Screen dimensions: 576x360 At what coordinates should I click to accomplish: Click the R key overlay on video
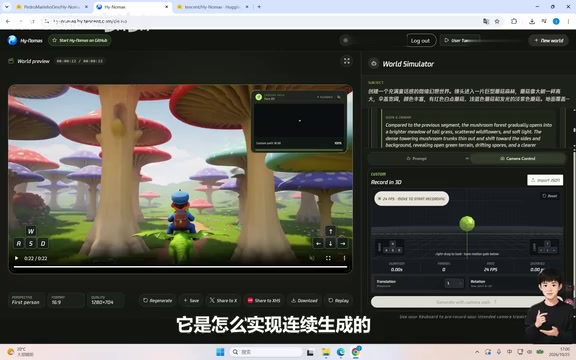pos(19,243)
